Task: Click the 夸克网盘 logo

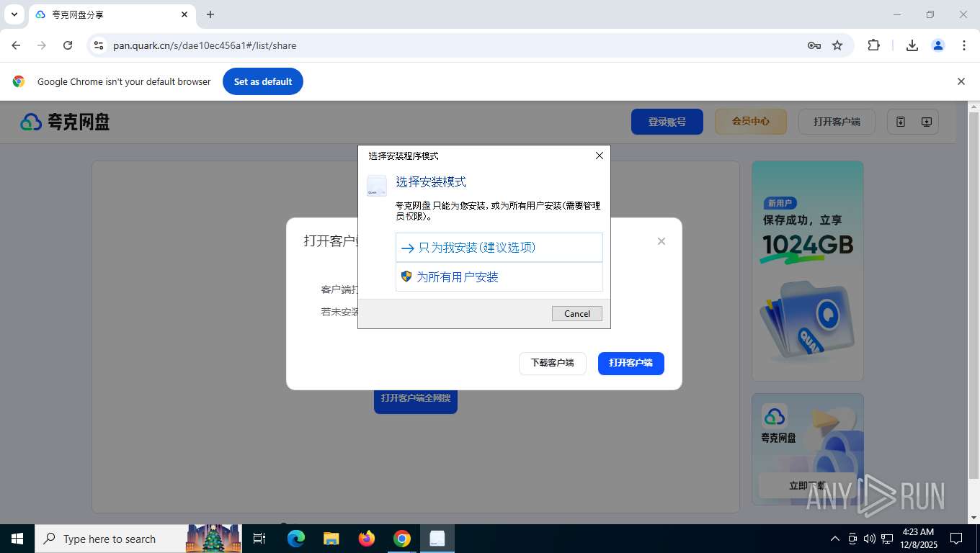Action: pos(65,122)
